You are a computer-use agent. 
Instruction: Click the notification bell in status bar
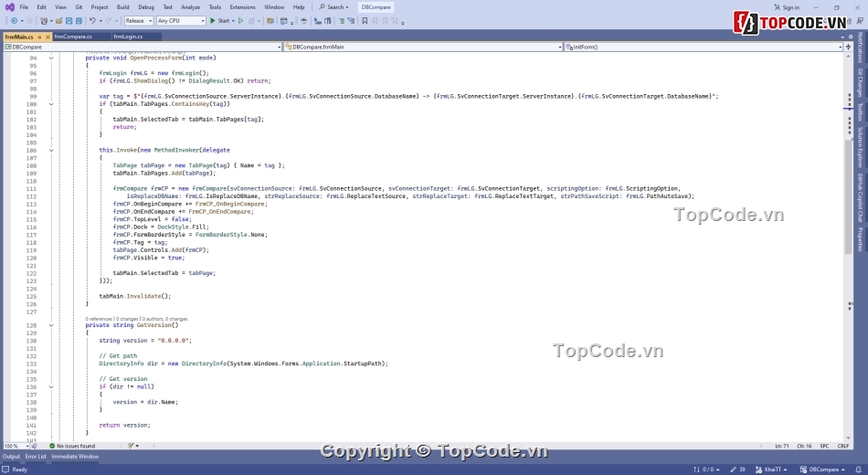coord(859,470)
